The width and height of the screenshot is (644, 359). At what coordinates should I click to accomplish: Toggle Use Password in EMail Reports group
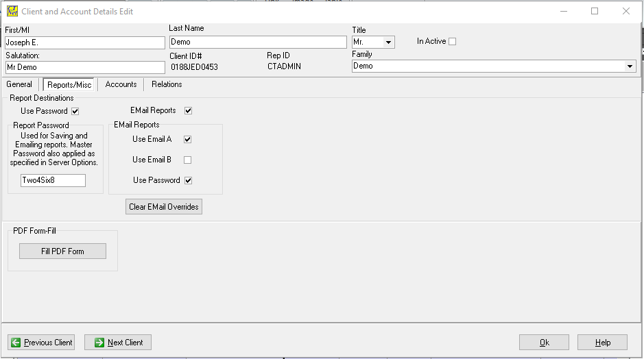[187, 181]
